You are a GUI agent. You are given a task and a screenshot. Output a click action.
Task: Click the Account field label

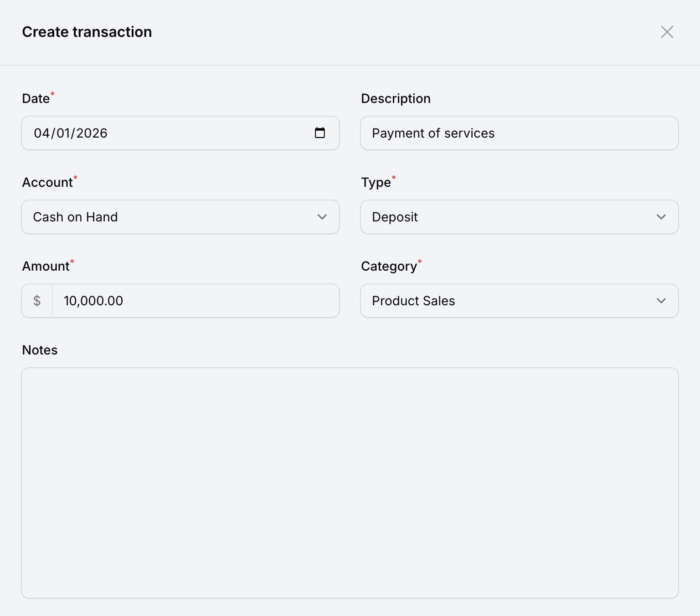[x=47, y=182]
